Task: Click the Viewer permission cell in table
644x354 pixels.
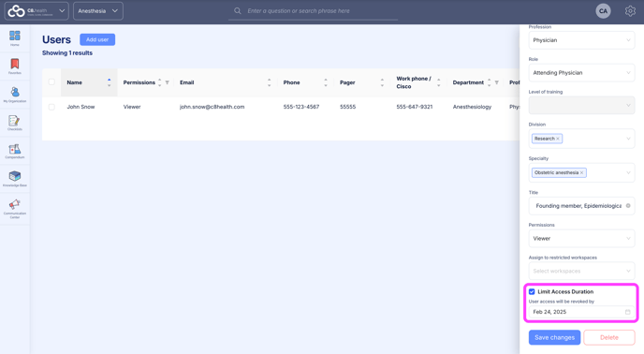Action: click(x=132, y=107)
